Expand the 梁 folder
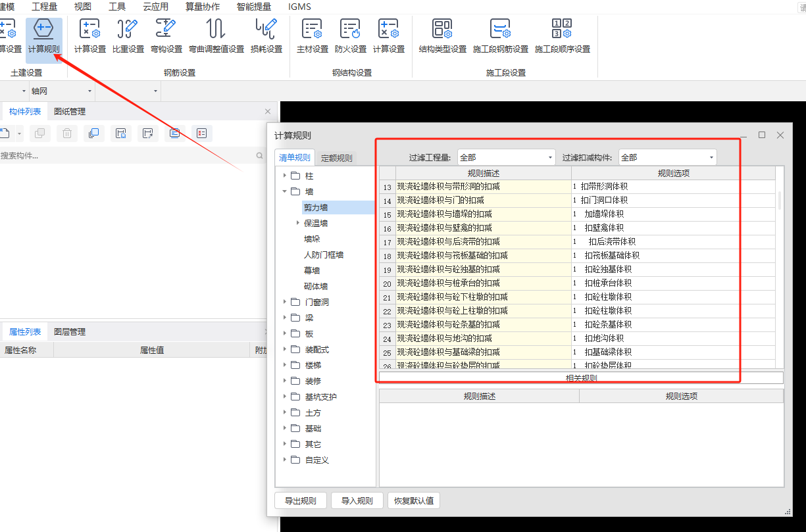 (x=285, y=318)
